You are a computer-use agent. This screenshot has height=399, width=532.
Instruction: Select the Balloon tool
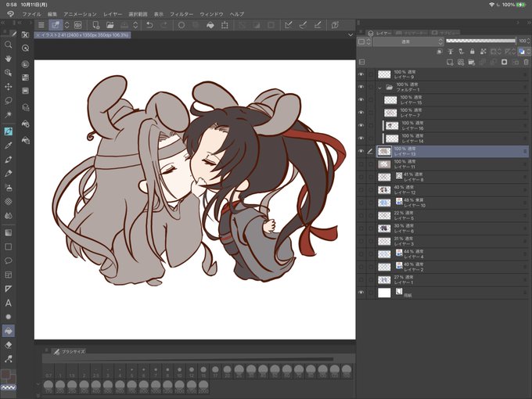tap(9, 261)
